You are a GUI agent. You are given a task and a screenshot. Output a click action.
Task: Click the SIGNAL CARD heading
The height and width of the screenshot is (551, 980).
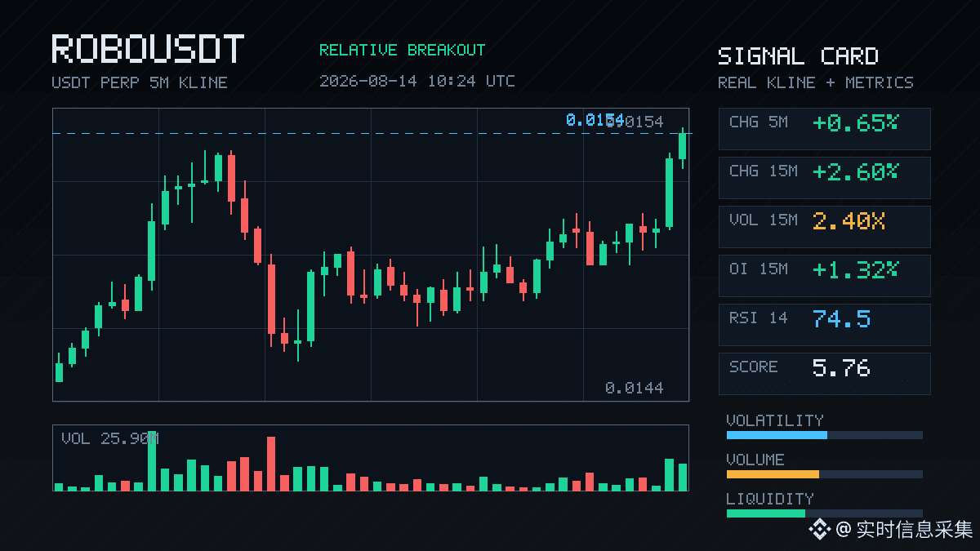pyautogui.click(x=798, y=56)
